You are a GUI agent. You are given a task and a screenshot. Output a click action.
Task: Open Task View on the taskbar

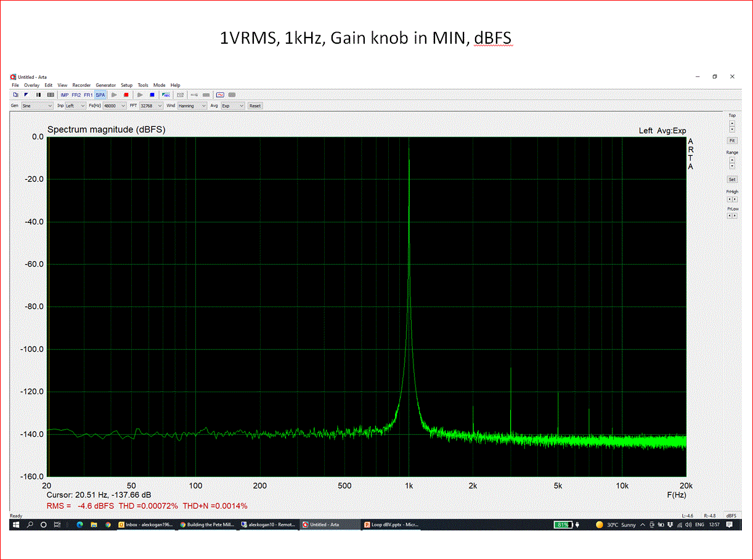point(57,525)
